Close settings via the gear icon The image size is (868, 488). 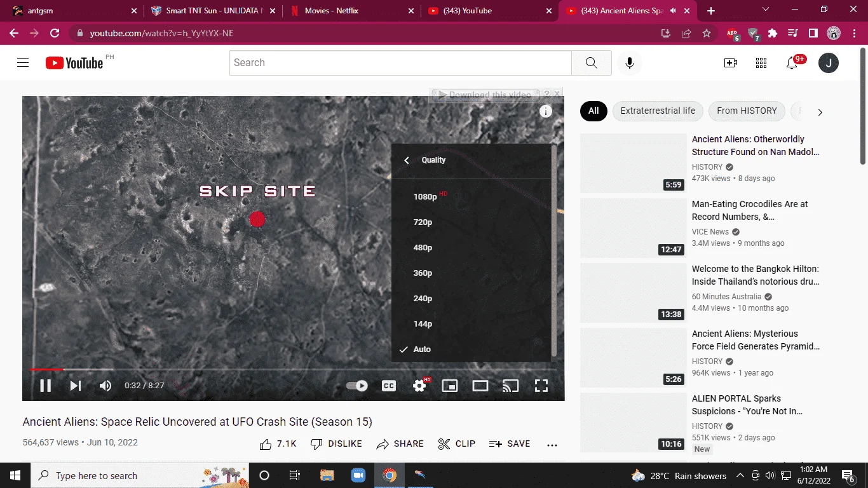419,386
